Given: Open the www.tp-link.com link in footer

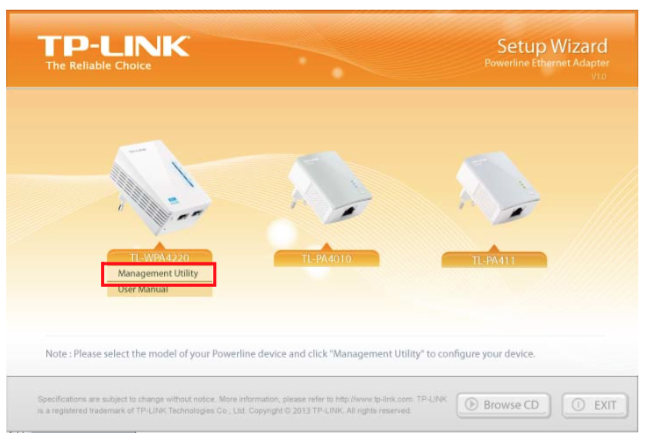Looking at the screenshot, I should (374, 399).
